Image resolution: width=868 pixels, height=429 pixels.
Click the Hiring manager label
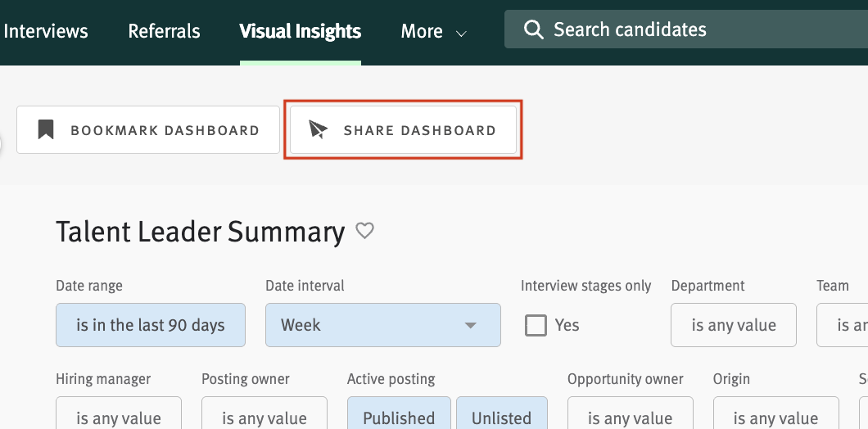(x=103, y=379)
